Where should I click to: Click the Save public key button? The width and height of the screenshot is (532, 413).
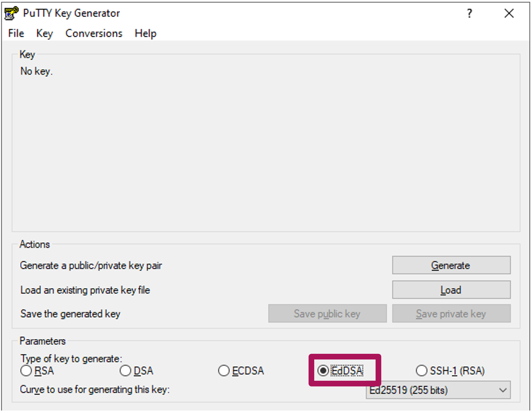pyautogui.click(x=327, y=314)
